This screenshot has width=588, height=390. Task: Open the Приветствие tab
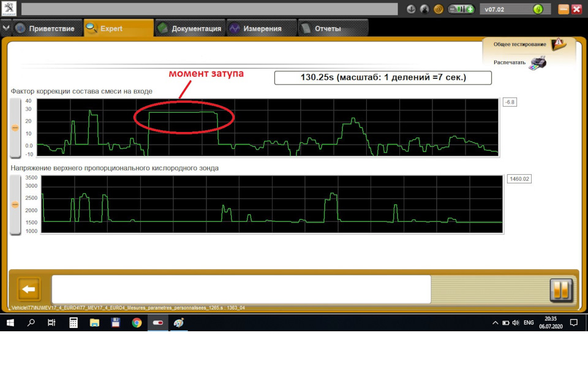47,29
